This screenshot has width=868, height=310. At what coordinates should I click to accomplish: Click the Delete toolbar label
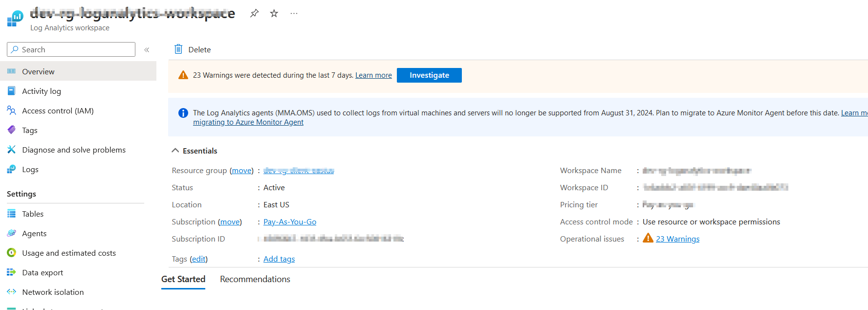199,49
